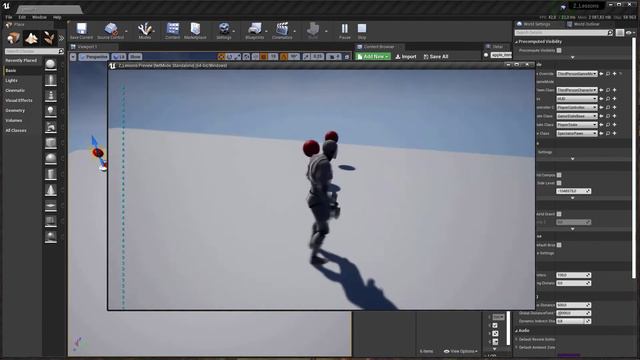
Task: Toggle the Kill Z checkbox above the numeric field
Action: [x=559, y=183]
